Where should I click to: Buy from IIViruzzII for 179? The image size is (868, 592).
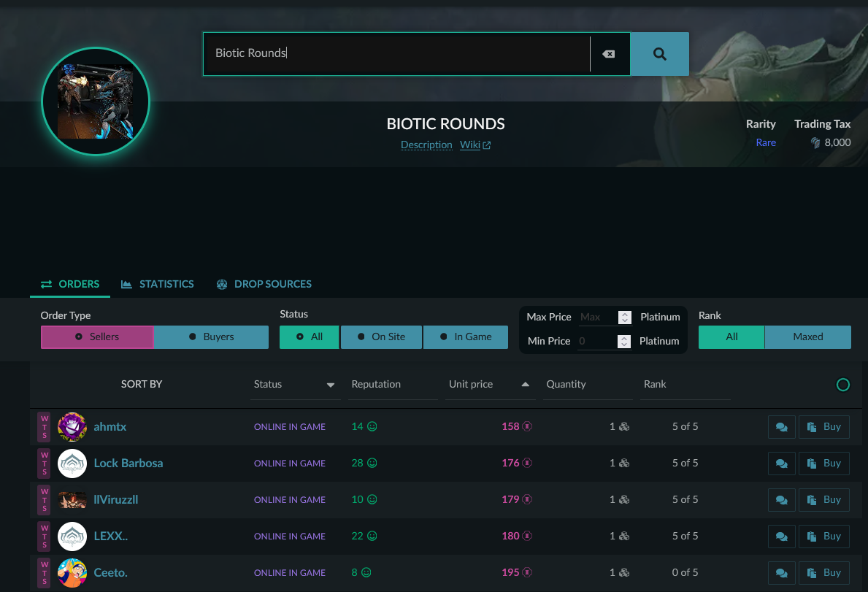[x=823, y=500]
